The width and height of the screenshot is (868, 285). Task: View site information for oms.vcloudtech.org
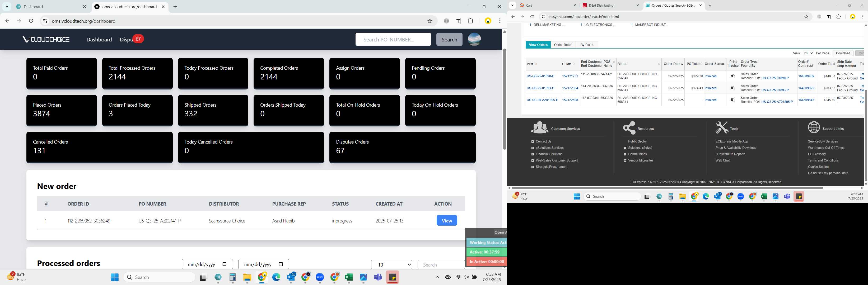[45, 21]
